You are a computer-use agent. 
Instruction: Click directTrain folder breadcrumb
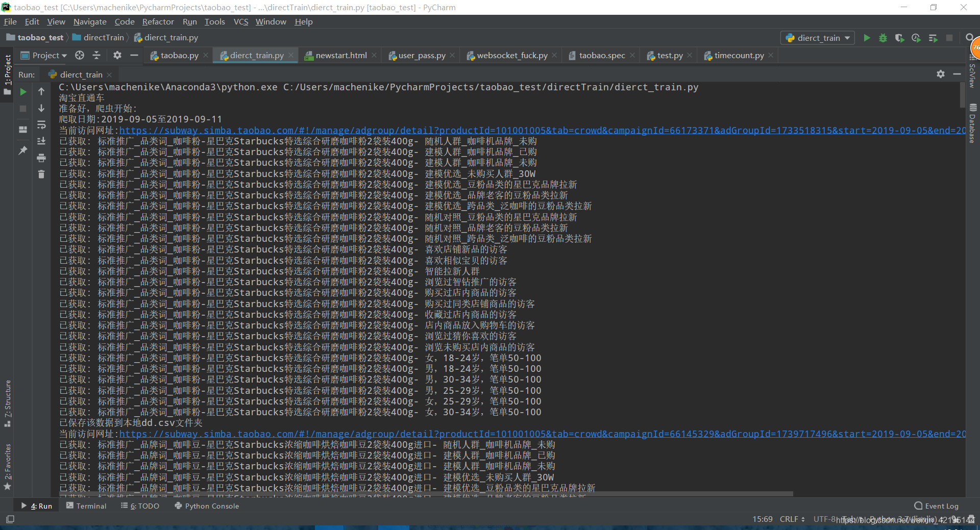pos(99,37)
